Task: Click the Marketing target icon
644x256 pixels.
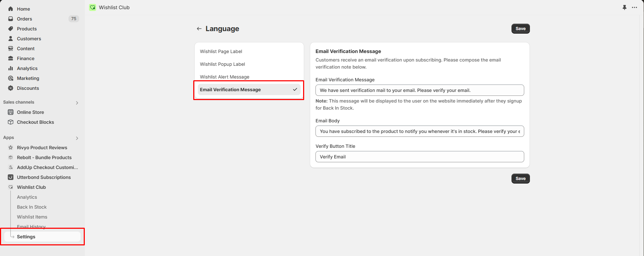Action: pyautogui.click(x=11, y=78)
